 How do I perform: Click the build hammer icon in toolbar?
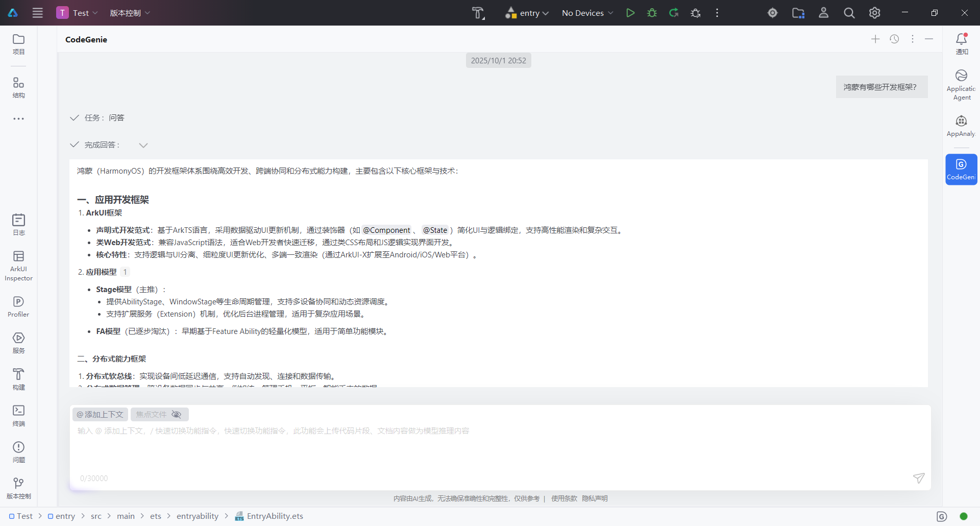[478, 13]
